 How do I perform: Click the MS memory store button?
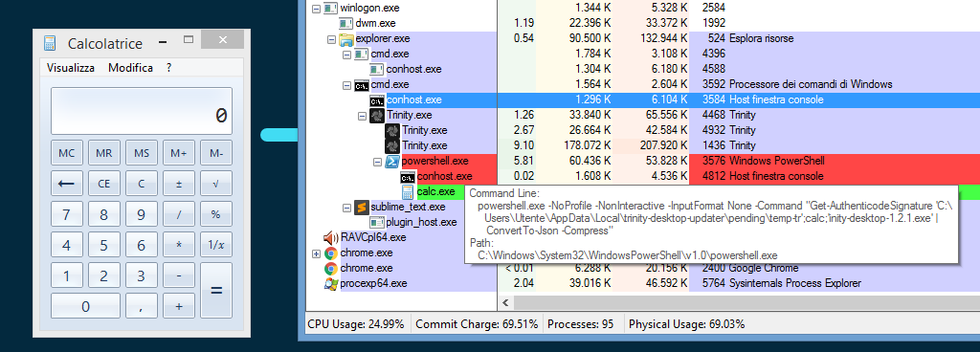coord(142,153)
